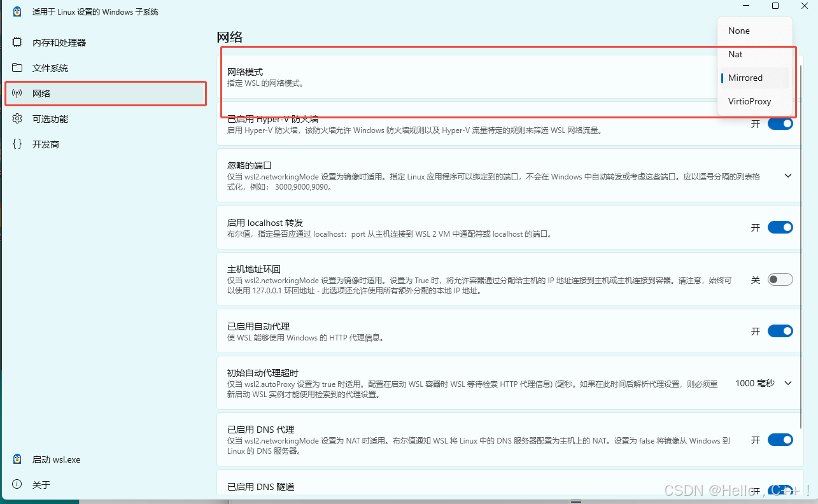Image resolution: width=818 pixels, height=504 pixels.
Task: Enable the 主机地址环回 toggle
Action: tap(780, 279)
